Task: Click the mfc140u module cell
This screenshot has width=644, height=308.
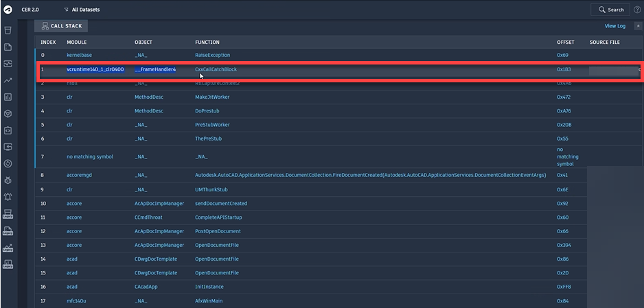Action: pyautogui.click(x=76, y=300)
